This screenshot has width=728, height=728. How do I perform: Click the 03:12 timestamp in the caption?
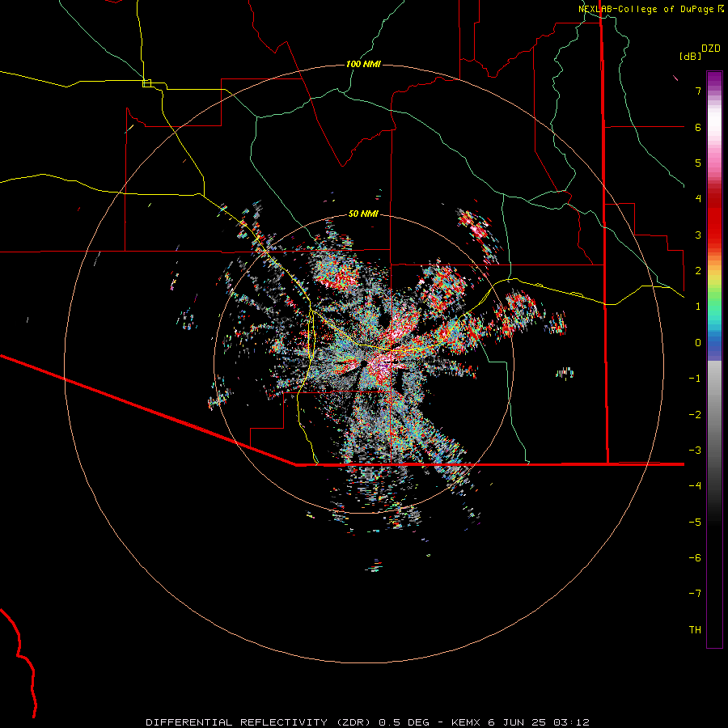point(571,722)
